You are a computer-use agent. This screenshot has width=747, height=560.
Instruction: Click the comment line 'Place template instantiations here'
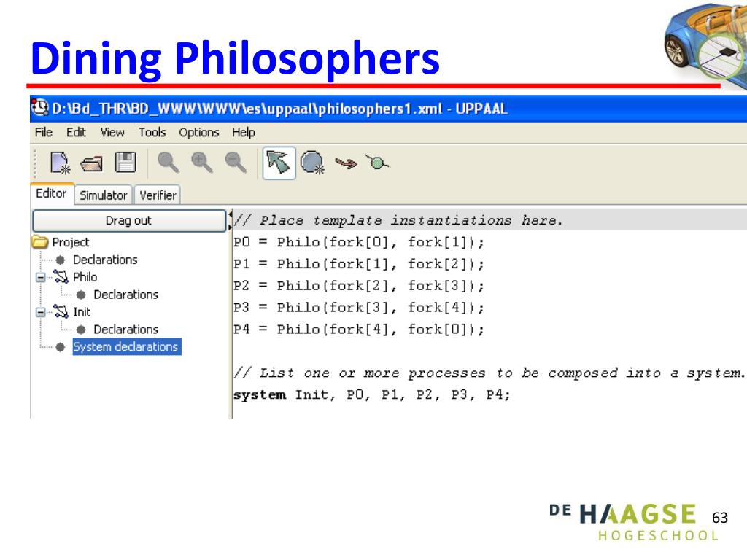(398, 220)
